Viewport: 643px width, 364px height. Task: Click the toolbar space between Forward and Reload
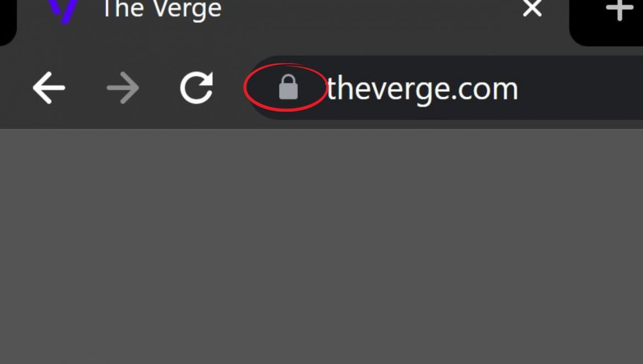pos(160,88)
